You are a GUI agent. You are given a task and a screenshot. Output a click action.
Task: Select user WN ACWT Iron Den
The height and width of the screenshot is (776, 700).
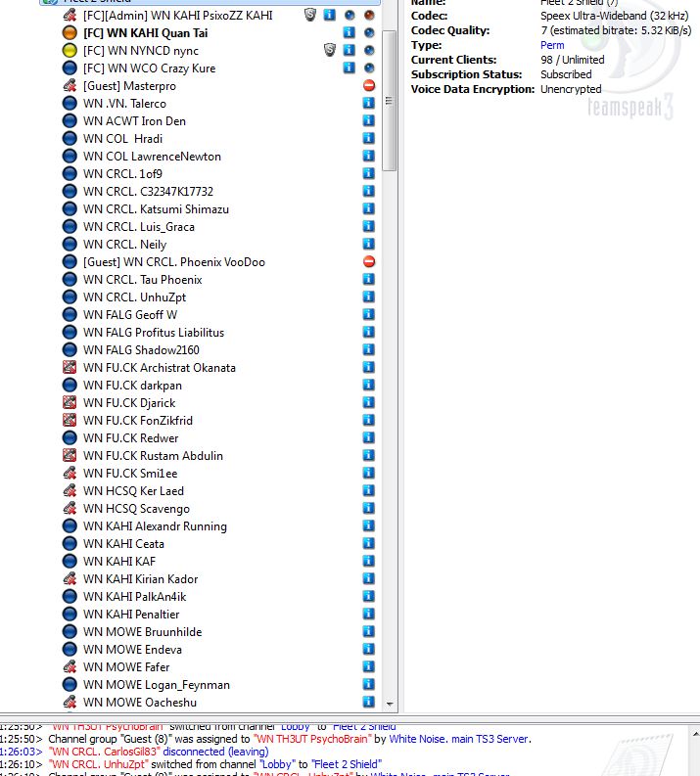(x=134, y=120)
